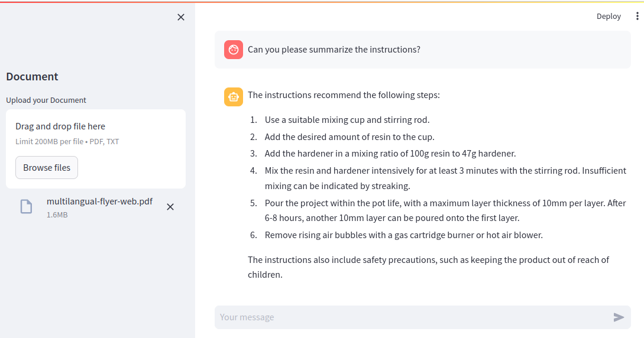
Task: Click the PDF document file icon
Action: 26,206
